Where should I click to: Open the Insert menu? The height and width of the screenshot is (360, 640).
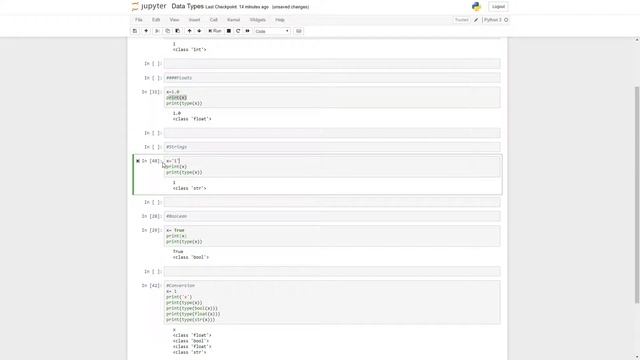click(x=194, y=20)
